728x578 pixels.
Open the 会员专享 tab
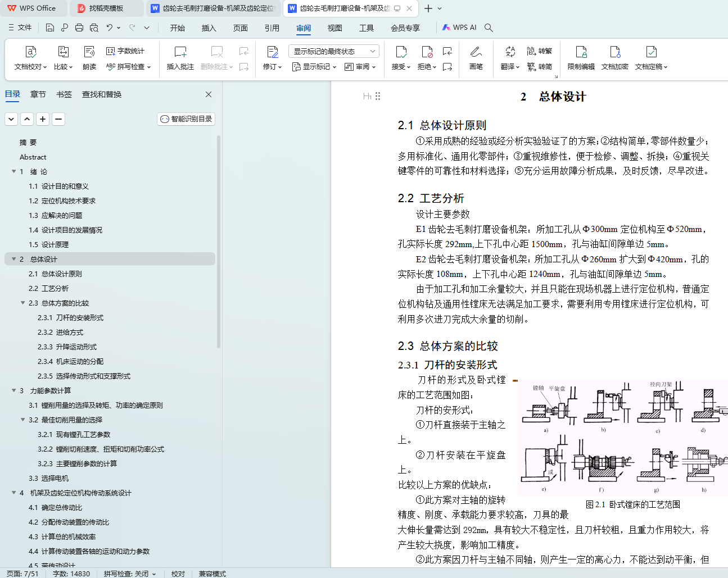click(x=405, y=28)
